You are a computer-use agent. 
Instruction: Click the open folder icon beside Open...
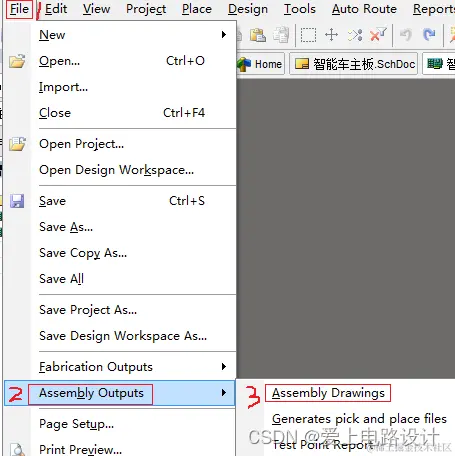(17, 61)
